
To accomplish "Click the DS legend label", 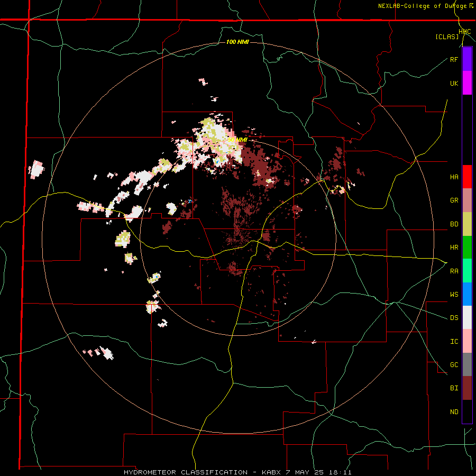I will [454, 318].
